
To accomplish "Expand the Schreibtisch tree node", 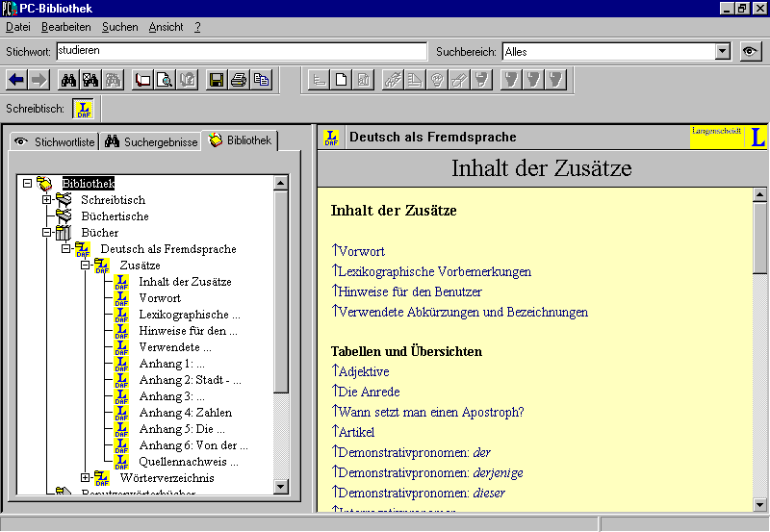I will click(x=46, y=199).
